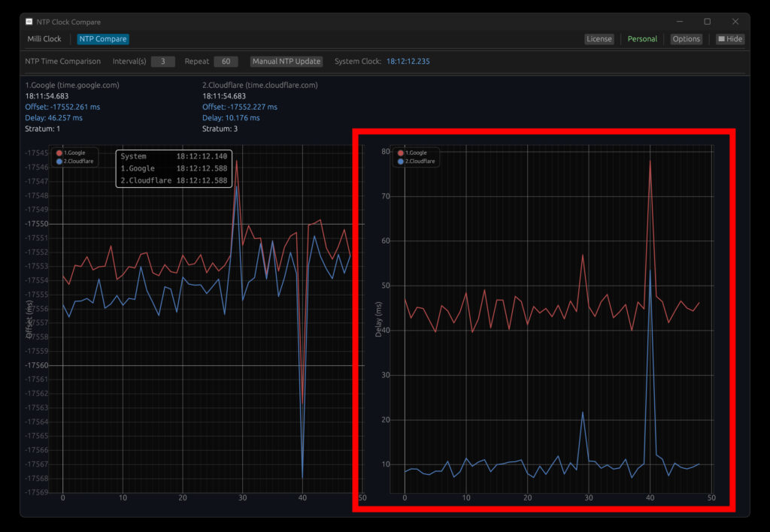Switch to the Milli Clock tab

click(x=44, y=39)
